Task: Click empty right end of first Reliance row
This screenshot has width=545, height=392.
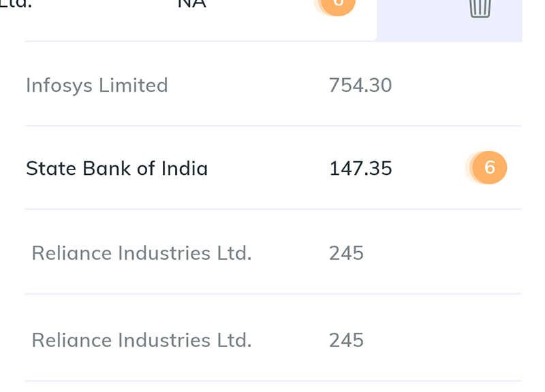Action: [x=445, y=253]
